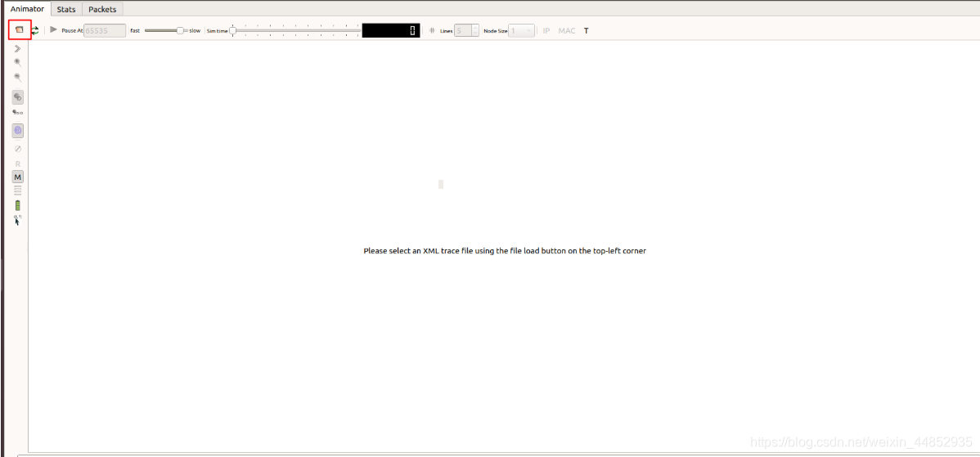The width and height of the screenshot is (980, 457).
Task: Switch to the Packets tab
Action: (x=102, y=9)
